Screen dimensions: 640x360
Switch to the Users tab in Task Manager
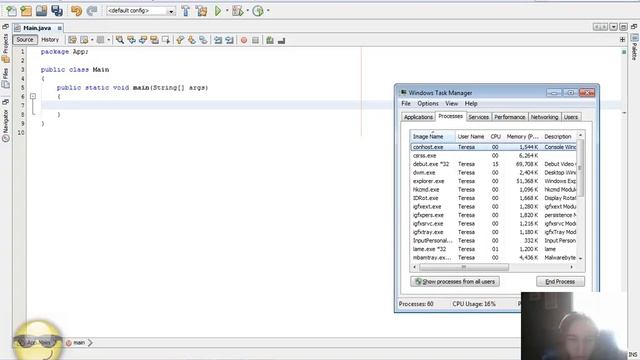click(571, 117)
